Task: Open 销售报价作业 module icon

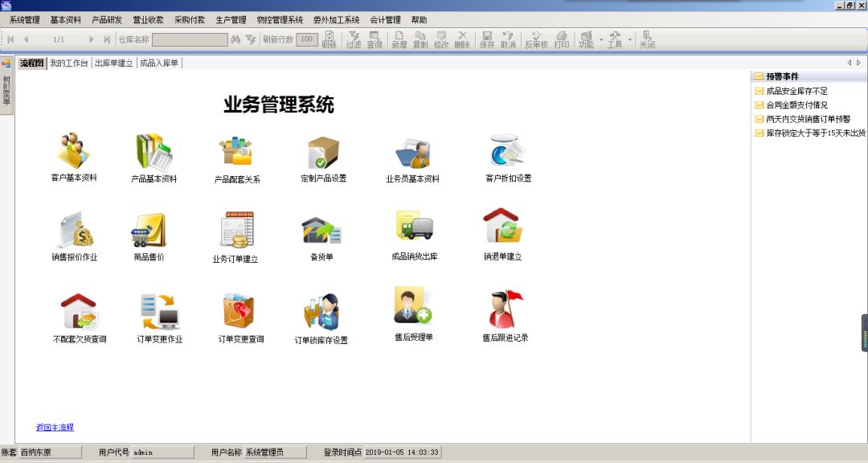Action: click(76, 229)
